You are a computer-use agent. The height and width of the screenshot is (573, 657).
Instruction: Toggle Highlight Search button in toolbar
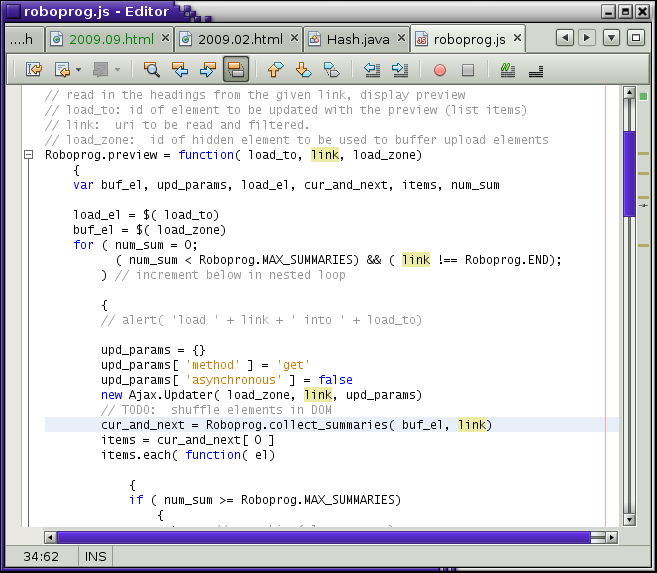pyautogui.click(x=236, y=70)
